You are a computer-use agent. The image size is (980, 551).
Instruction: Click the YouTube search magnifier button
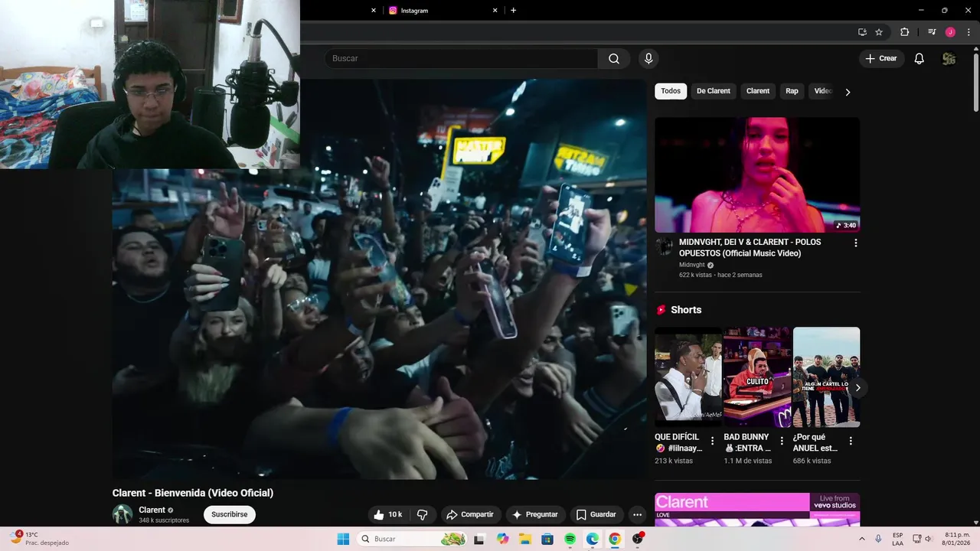coord(614,59)
